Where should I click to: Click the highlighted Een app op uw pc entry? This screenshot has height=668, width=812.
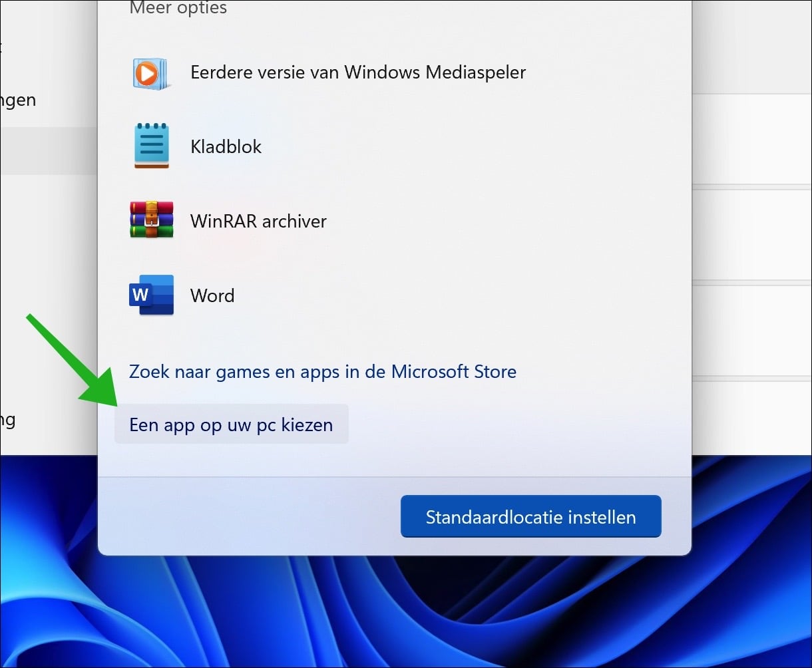point(231,424)
